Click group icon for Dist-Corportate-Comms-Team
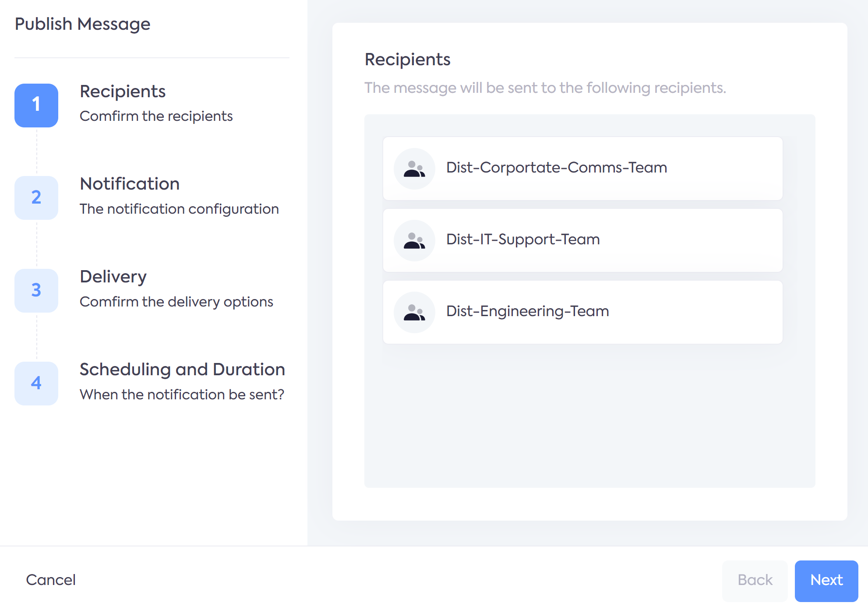868x613 pixels. point(414,169)
